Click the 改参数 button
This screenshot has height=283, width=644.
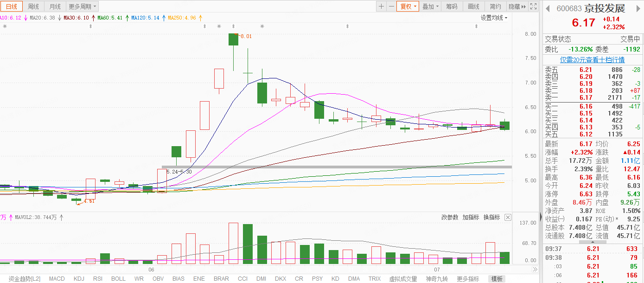(x=449, y=217)
